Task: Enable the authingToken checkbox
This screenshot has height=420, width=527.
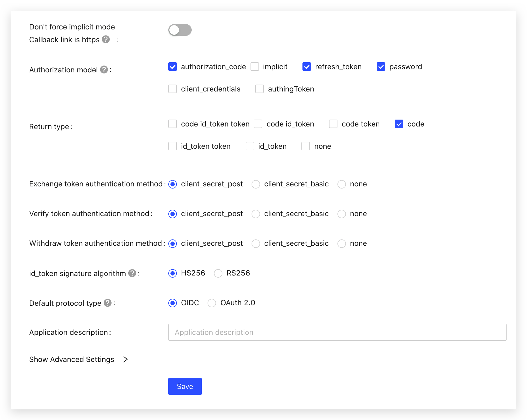Action: tap(260, 89)
